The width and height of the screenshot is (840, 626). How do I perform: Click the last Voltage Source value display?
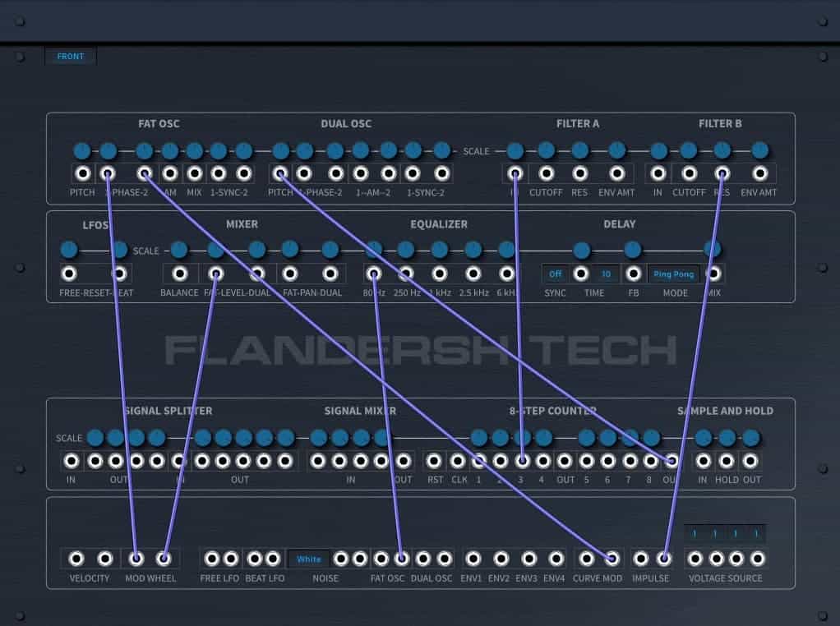point(756,533)
